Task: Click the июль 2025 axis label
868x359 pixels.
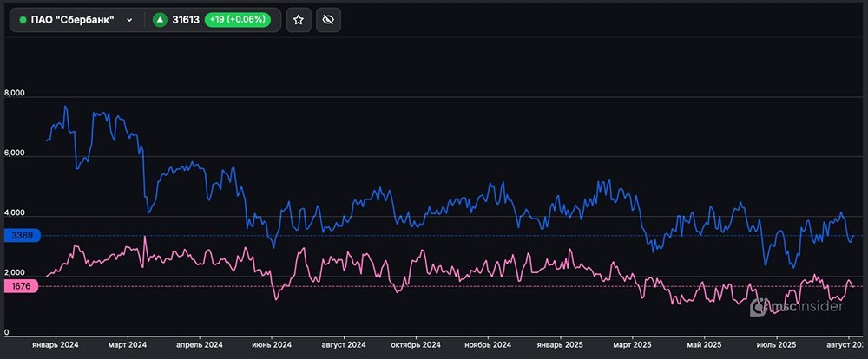Action: click(x=775, y=344)
